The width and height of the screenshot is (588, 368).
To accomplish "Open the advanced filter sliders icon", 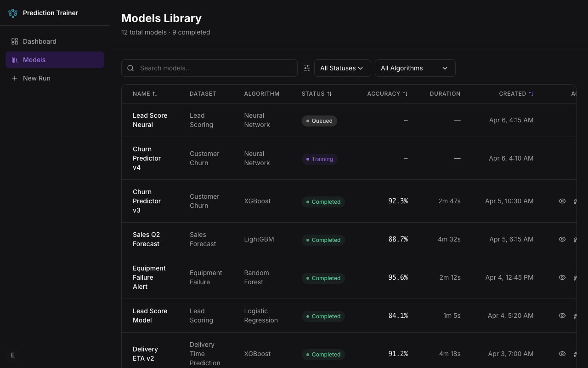I will [306, 68].
